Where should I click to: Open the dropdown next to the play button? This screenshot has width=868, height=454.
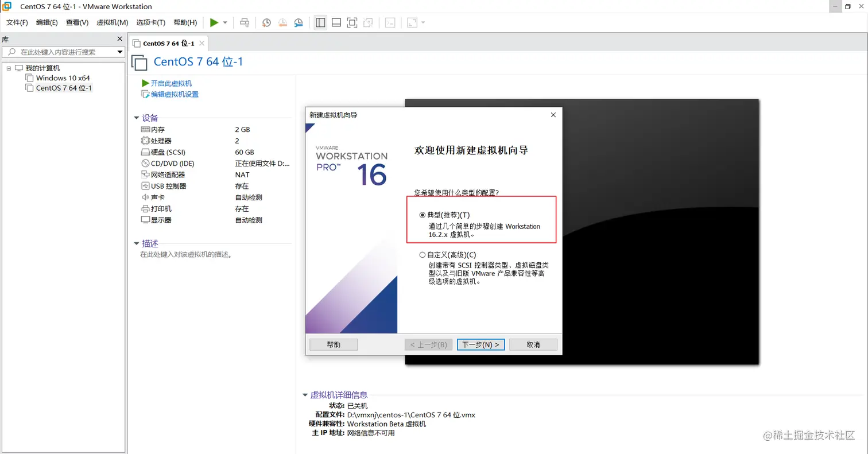[x=226, y=22]
